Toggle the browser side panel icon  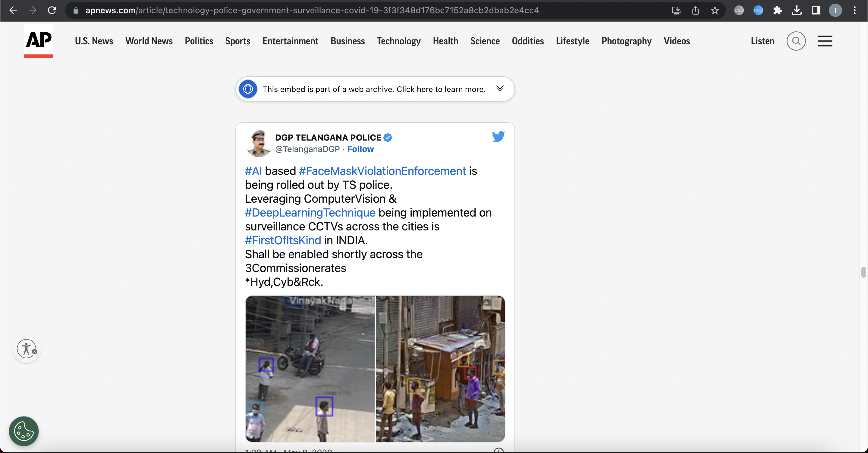pyautogui.click(x=816, y=11)
